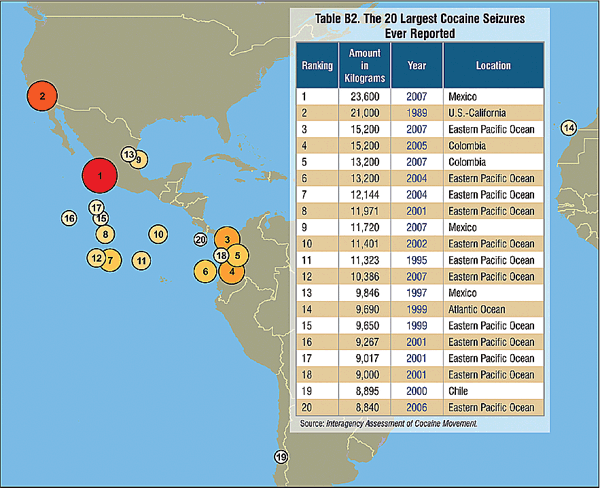
Task: Click the Amount in Kilograms column header
Action: coord(360,66)
